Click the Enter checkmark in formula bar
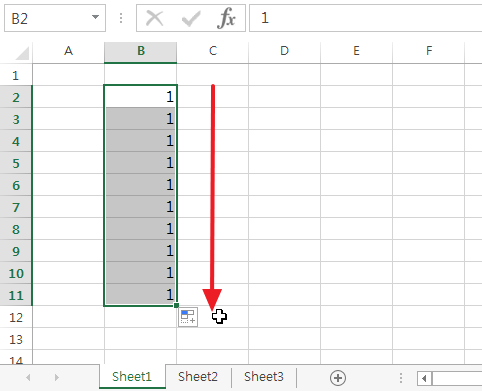The height and width of the screenshot is (391, 482). point(191,18)
